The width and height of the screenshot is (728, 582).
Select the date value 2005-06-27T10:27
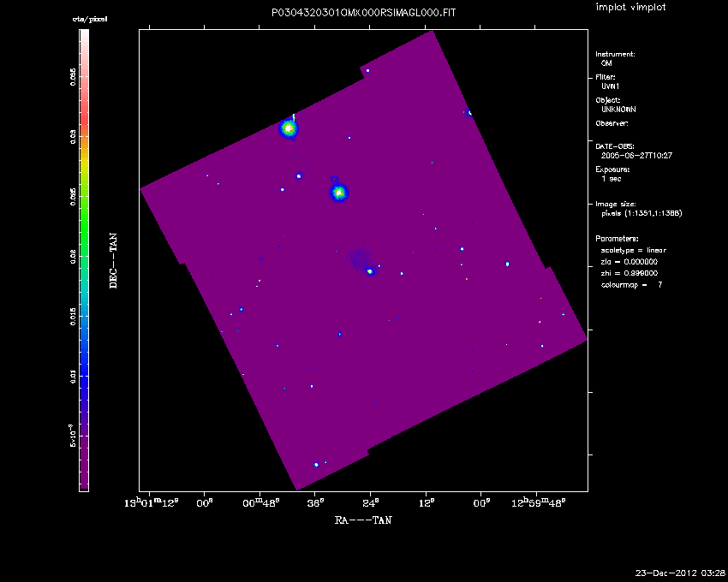636,156
